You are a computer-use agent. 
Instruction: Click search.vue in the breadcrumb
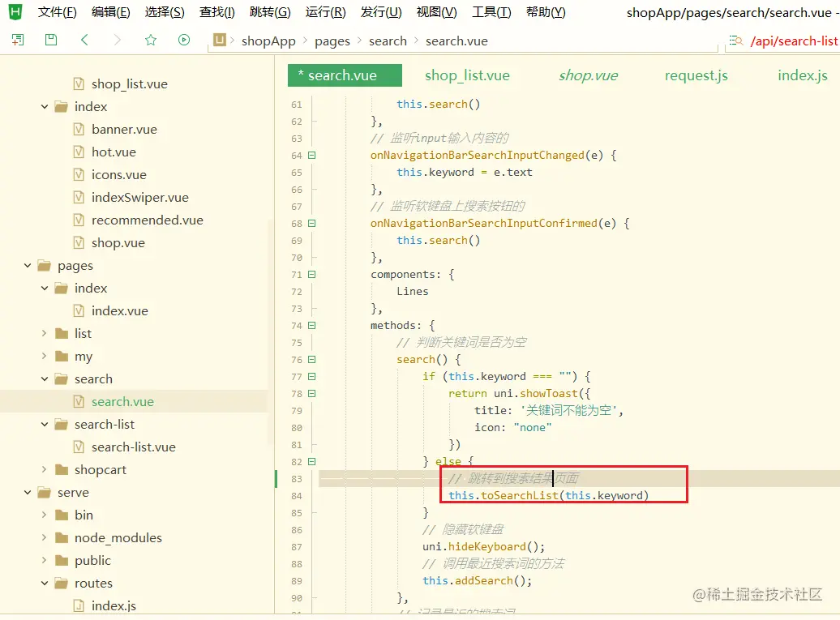[x=456, y=41]
